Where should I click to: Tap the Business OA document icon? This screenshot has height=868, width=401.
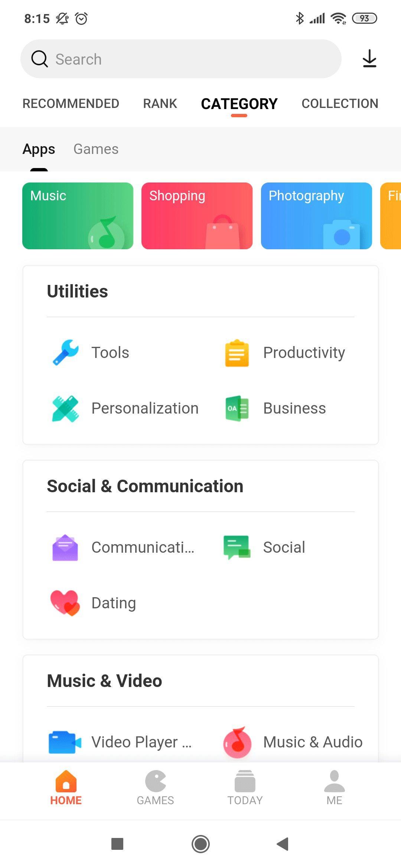237,408
